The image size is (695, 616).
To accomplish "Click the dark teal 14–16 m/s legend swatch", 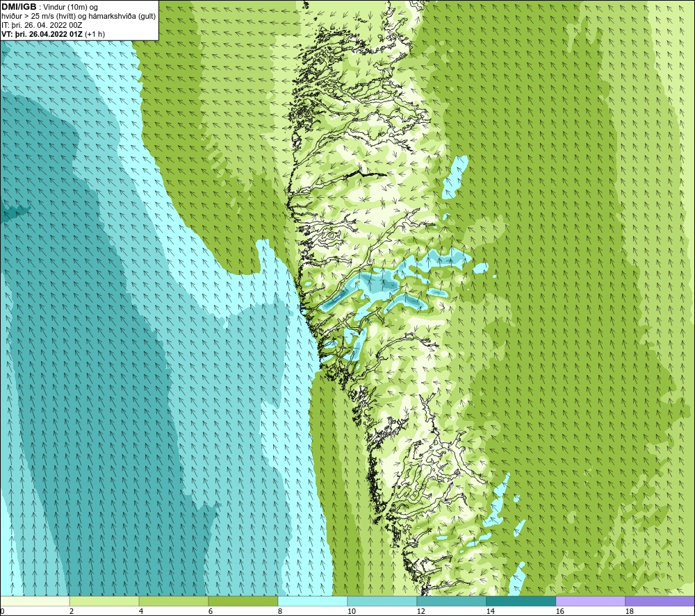I will coord(521,601).
